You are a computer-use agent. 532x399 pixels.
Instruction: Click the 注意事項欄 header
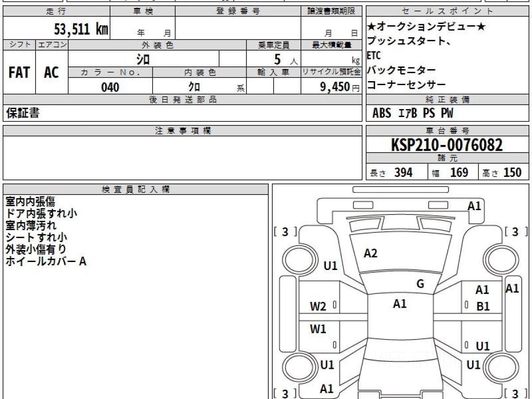click(183, 131)
